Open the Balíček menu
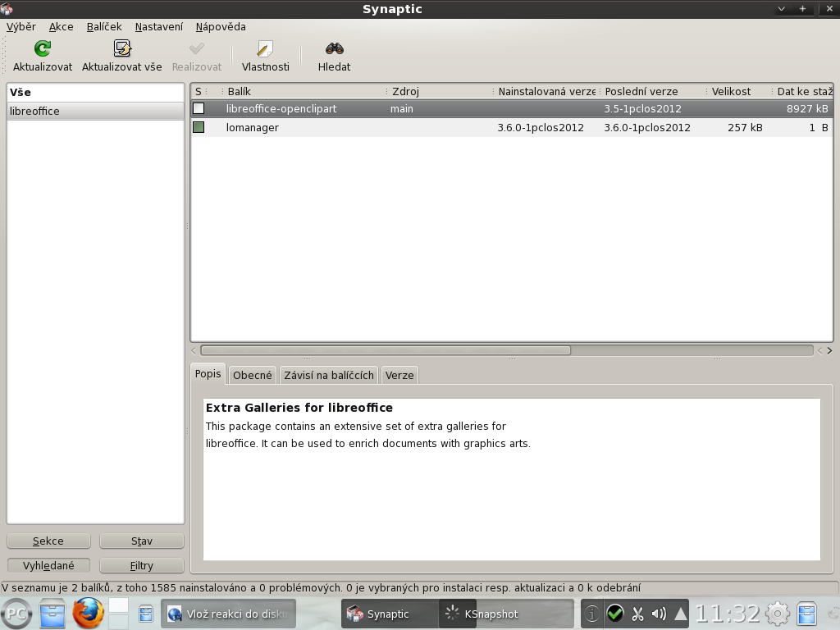This screenshot has height=630, width=840. click(104, 27)
